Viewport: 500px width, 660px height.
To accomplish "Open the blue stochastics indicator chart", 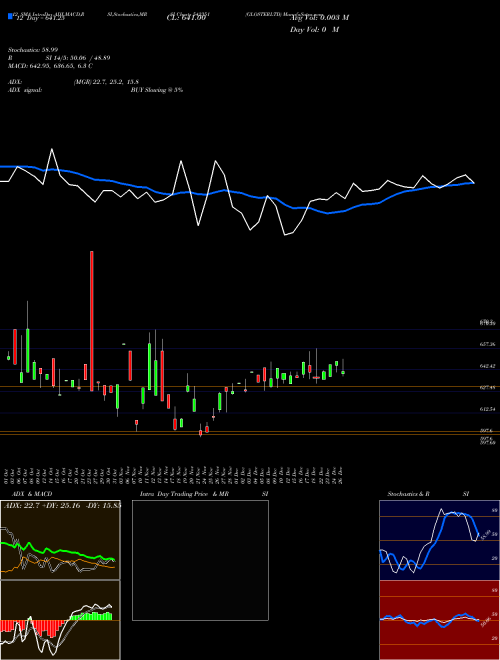I will (x=439, y=540).
